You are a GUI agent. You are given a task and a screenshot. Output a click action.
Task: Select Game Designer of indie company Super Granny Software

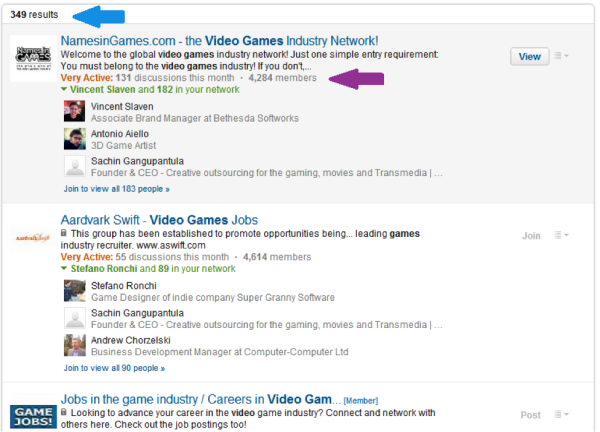pyautogui.click(x=213, y=297)
